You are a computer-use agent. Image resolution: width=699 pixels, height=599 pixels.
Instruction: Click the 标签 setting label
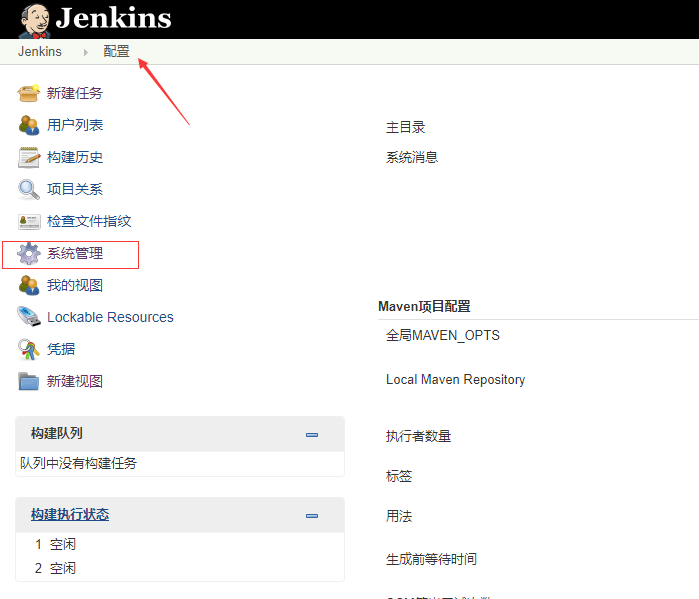pyautogui.click(x=399, y=476)
